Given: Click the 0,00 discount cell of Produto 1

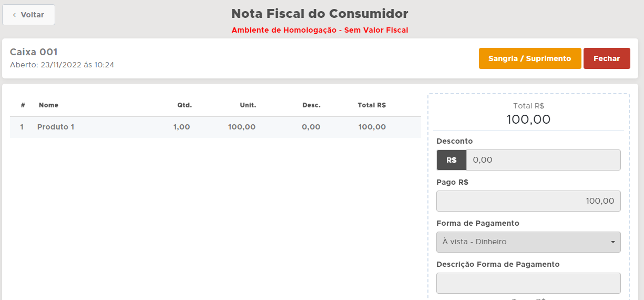Looking at the screenshot, I should pyautogui.click(x=311, y=127).
